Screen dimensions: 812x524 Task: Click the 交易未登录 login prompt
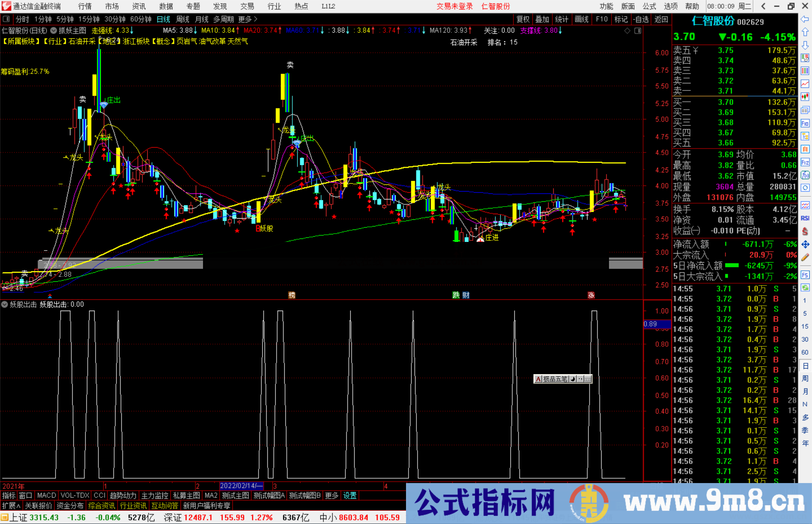click(x=454, y=6)
